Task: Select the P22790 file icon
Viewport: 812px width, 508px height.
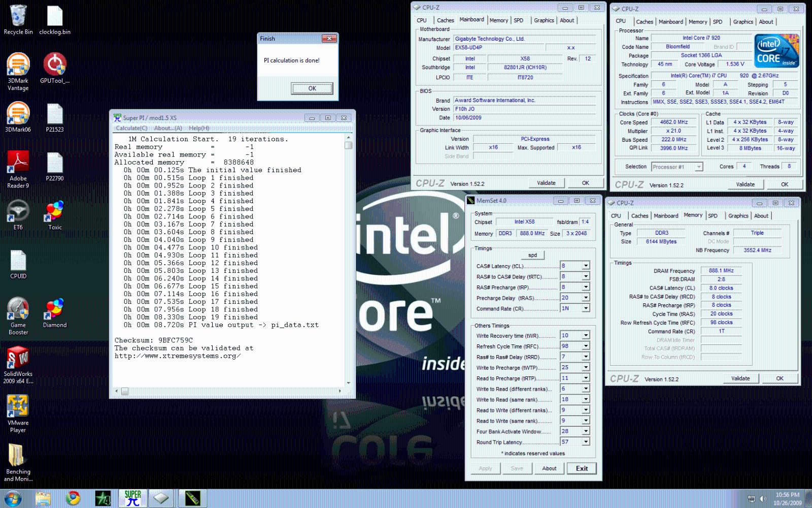Action: (x=55, y=166)
